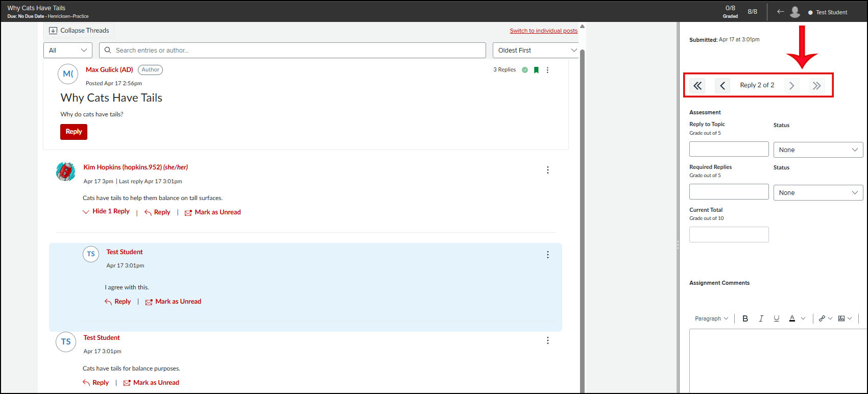The image size is (868, 394).
Task: Click the green checkmark read status icon
Action: [x=525, y=70]
